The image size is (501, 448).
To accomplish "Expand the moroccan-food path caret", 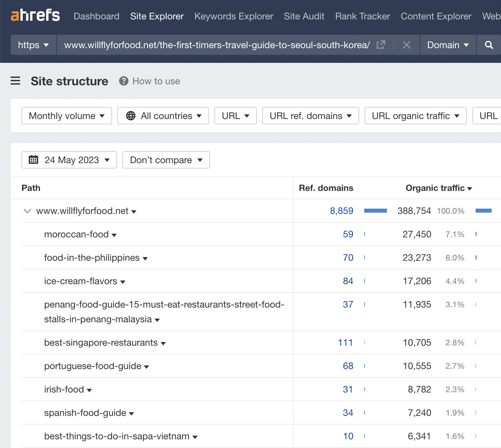I will (x=115, y=235).
